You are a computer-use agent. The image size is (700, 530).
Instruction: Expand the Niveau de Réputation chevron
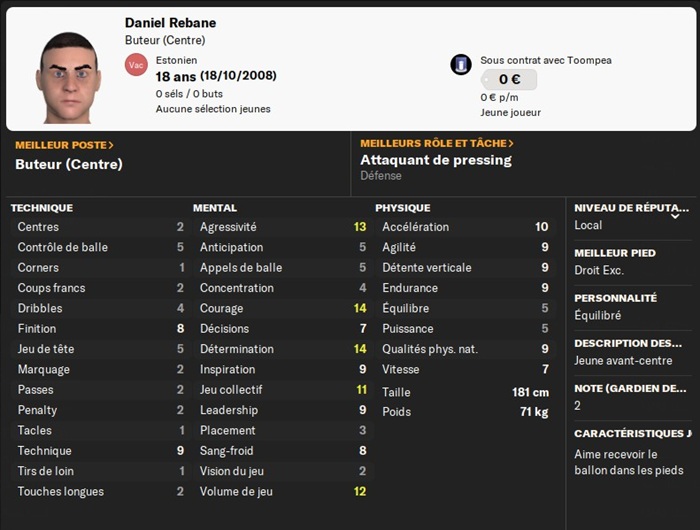[676, 215]
